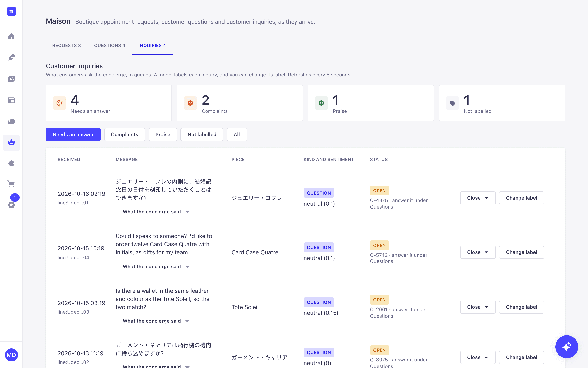Click the sender id 'line:Udec...01'

(x=73, y=203)
